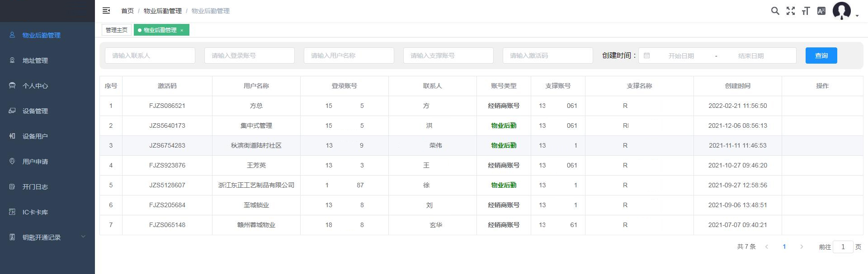Click the 查询 button
The image size is (868, 274).
pyautogui.click(x=821, y=56)
